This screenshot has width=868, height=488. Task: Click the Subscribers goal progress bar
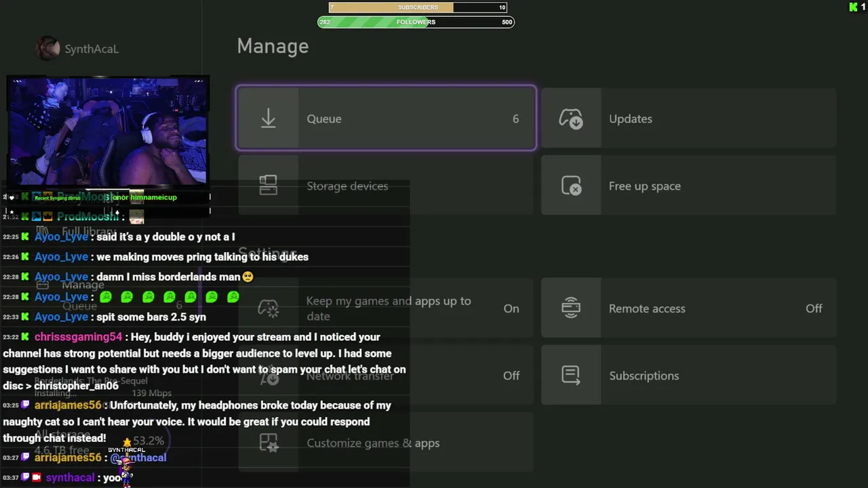coord(418,7)
